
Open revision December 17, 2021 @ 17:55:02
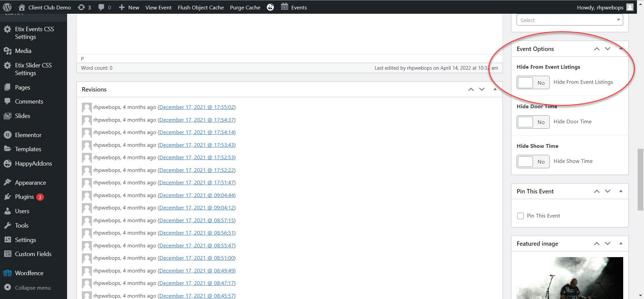197,107
